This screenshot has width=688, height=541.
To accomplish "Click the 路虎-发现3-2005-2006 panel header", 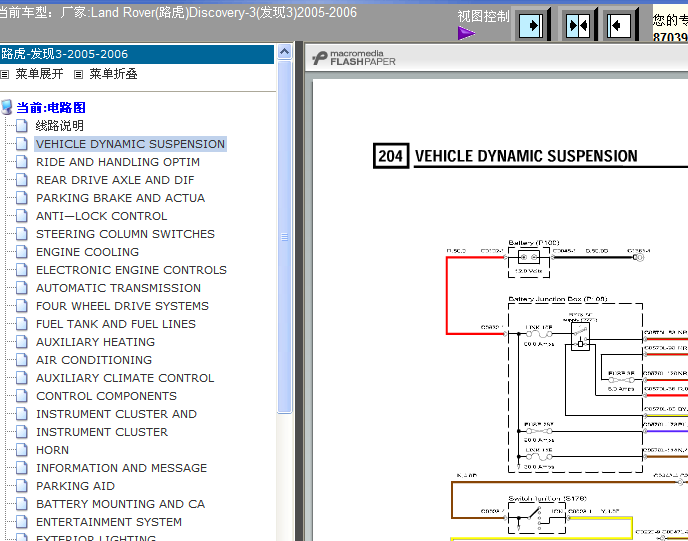I will [137, 54].
